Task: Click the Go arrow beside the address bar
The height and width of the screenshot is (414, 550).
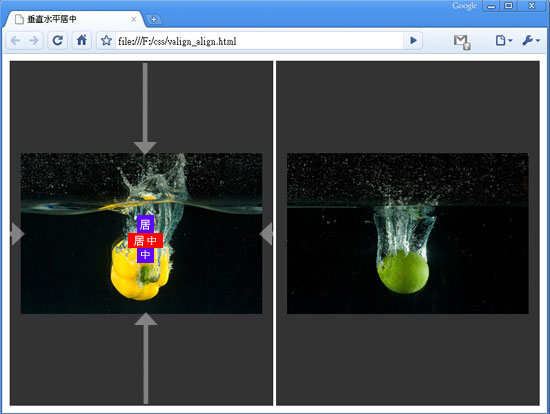Action: coord(413,41)
